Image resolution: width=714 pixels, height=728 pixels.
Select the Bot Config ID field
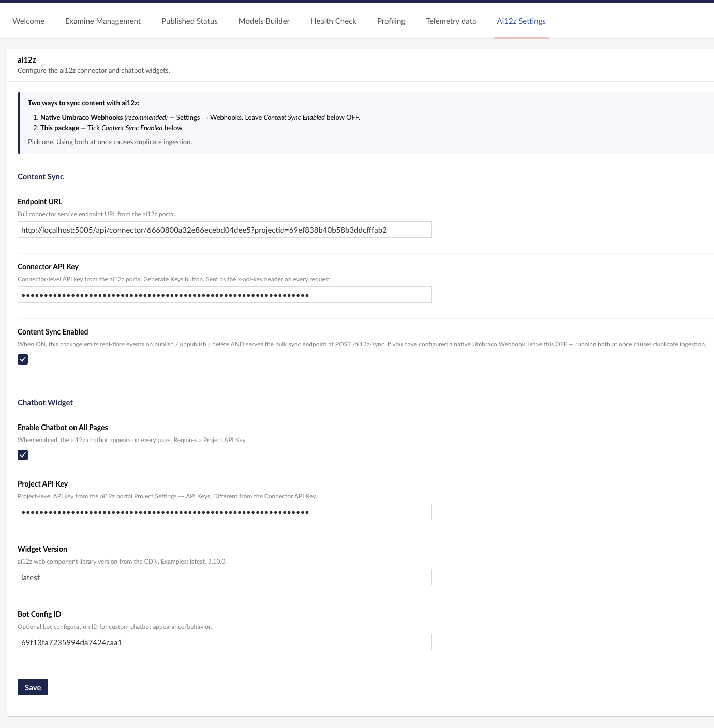pos(225,642)
